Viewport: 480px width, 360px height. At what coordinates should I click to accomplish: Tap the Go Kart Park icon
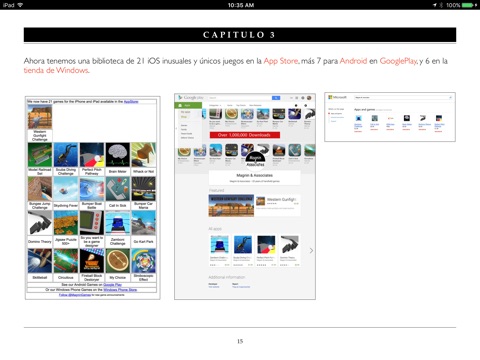(x=143, y=223)
